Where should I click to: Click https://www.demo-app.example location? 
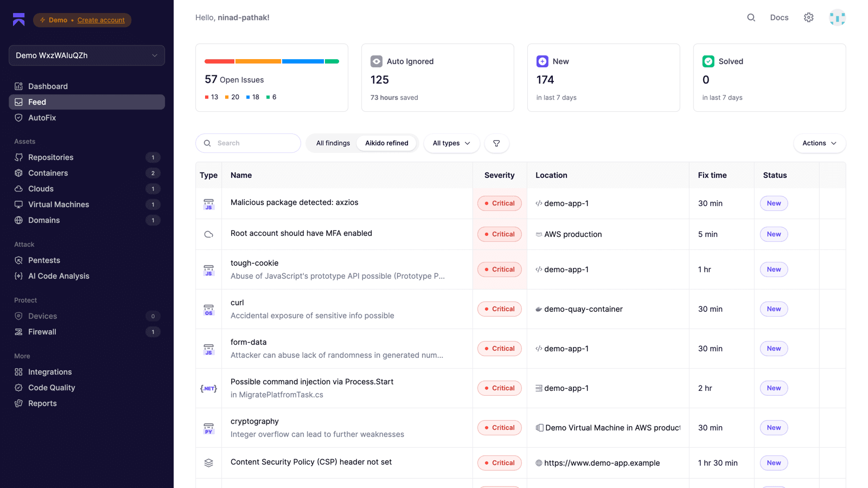click(x=602, y=463)
